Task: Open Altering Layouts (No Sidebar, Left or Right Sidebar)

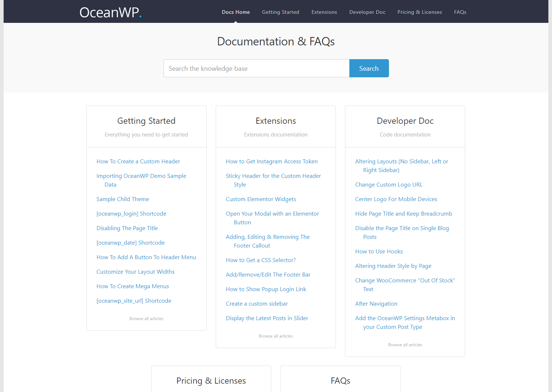Action: tap(402, 166)
